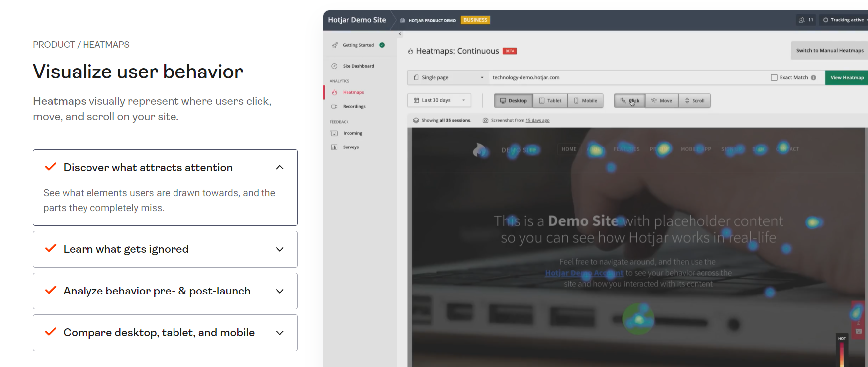Open Site Dashboard in the sidebar
The width and height of the screenshot is (868, 367).
[358, 66]
